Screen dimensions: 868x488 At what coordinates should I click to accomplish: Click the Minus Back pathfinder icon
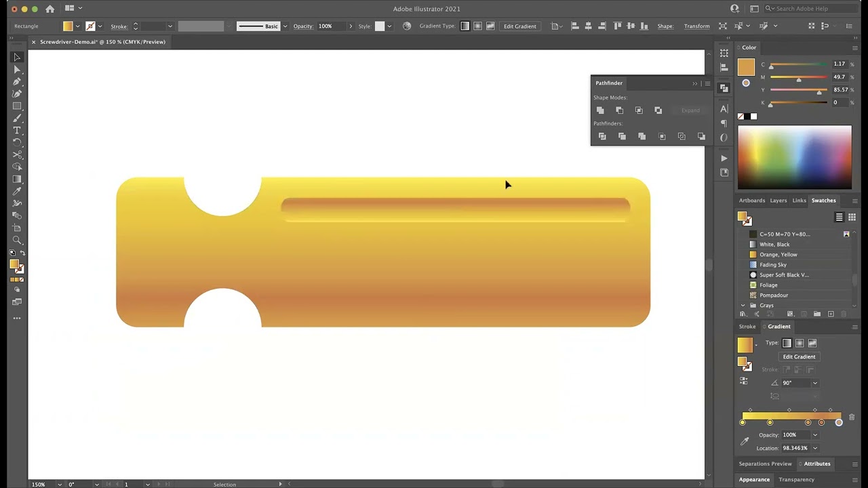pyautogui.click(x=701, y=136)
